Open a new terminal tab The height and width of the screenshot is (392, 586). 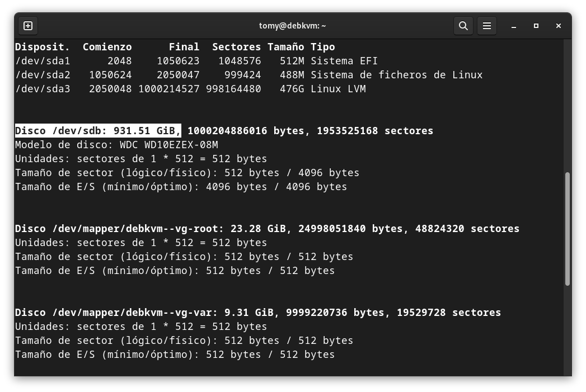pos(28,26)
